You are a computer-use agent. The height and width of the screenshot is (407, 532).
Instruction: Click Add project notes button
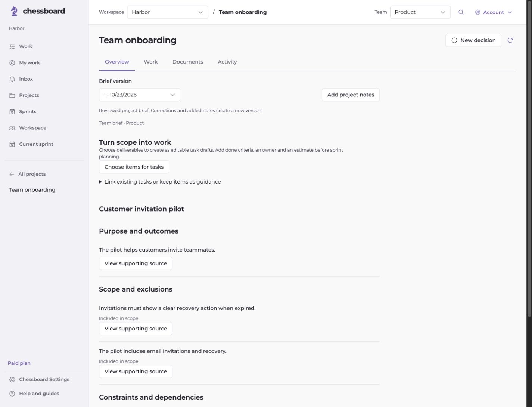[x=351, y=95]
